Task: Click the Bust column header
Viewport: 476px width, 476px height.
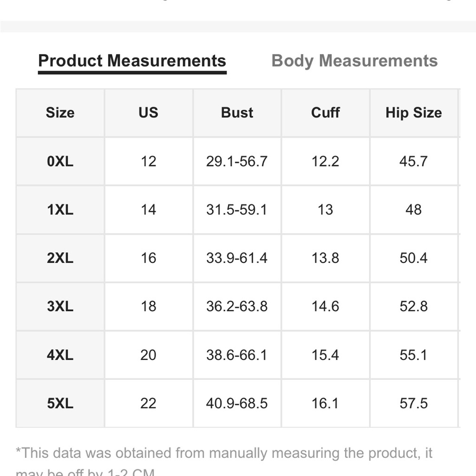Action: coord(237,113)
